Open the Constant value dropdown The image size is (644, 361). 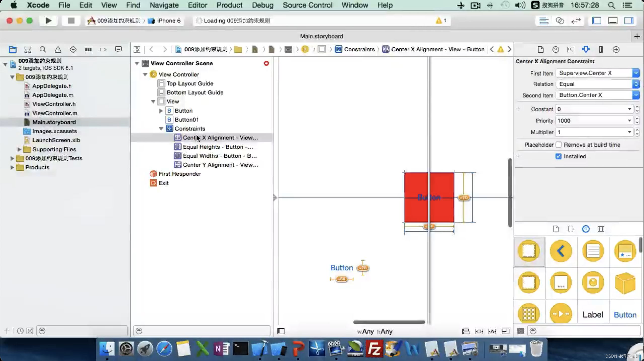pos(629,109)
